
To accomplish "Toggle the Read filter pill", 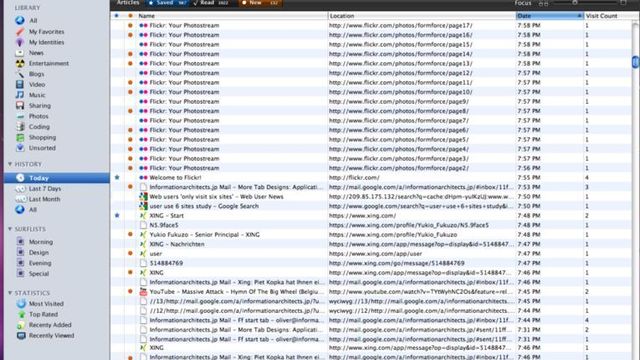I will pos(211,3).
